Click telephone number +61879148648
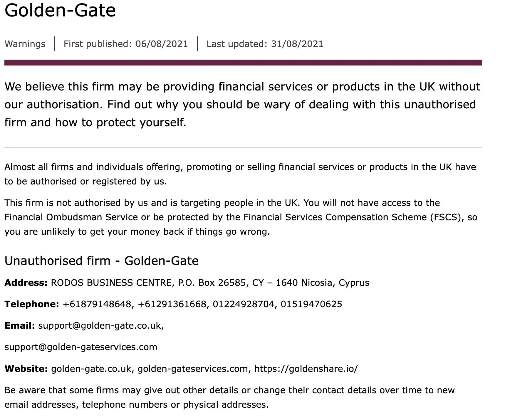The image size is (510, 420). (x=97, y=304)
